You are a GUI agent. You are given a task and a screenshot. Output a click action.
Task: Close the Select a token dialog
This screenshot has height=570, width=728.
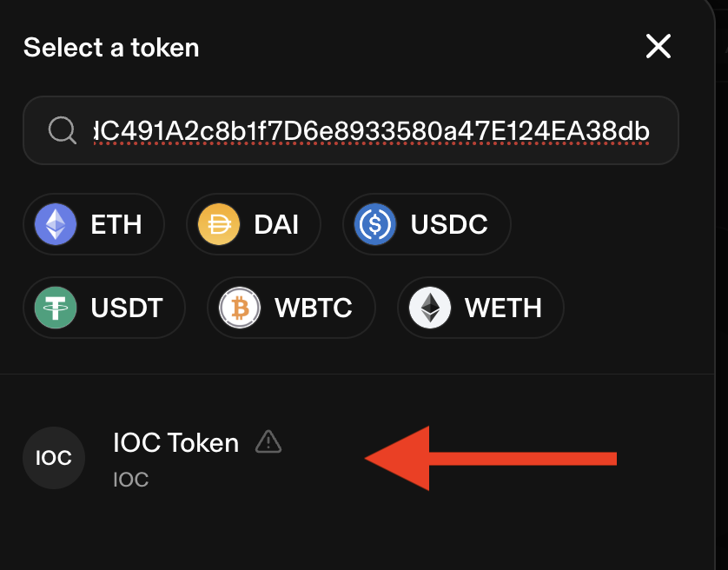click(659, 46)
